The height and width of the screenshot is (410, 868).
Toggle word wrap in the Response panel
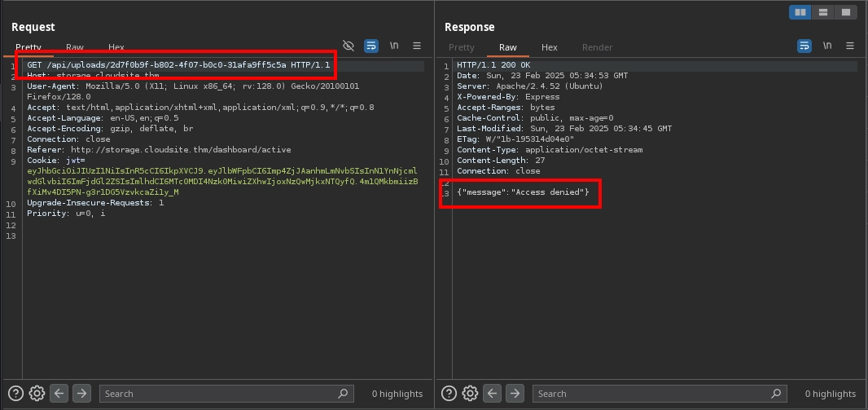coord(804,46)
